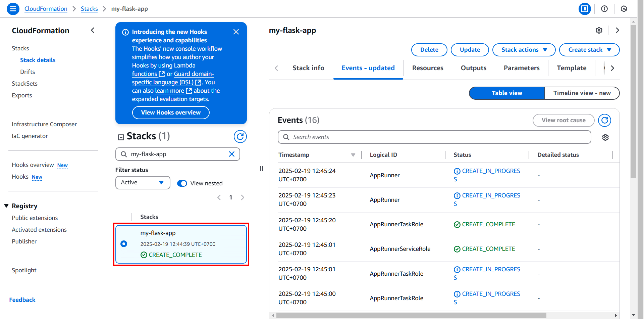The height and width of the screenshot is (319, 644).
Task: Open stack details settings gear
Action: click(x=599, y=31)
